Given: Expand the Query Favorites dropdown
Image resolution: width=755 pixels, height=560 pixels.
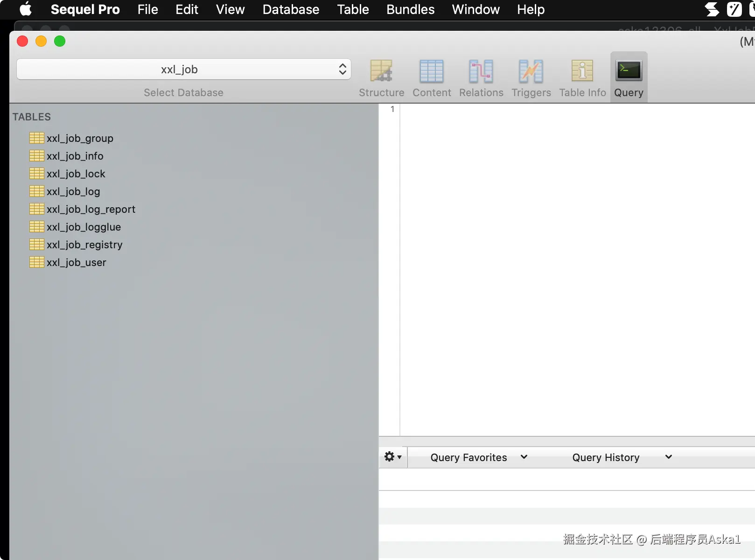Looking at the screenshot, I should [479, 457].
